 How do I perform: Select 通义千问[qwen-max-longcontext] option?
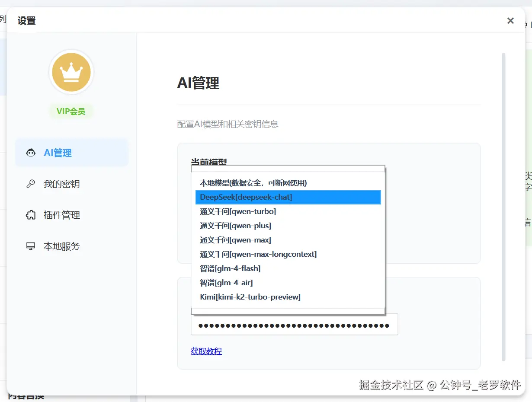pos(288,254)
